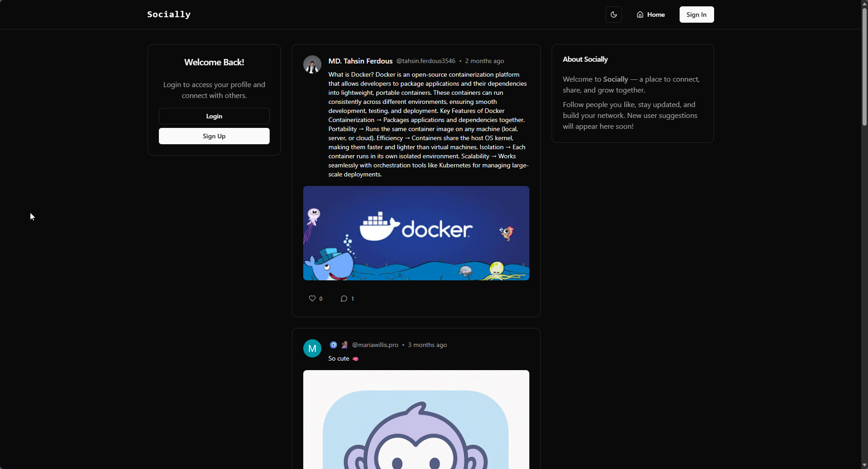Open comments on the Docker post
The width and height of the screenshot is (868, 469).
[344, 298]
